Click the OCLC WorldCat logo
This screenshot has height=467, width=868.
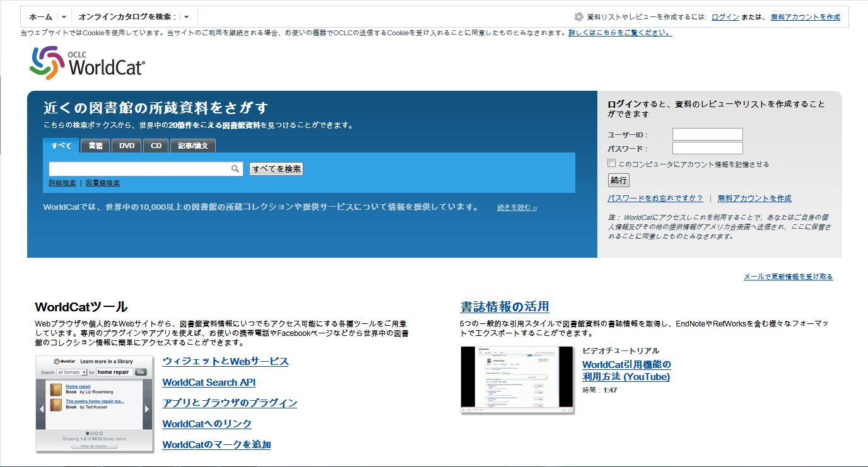87,63
